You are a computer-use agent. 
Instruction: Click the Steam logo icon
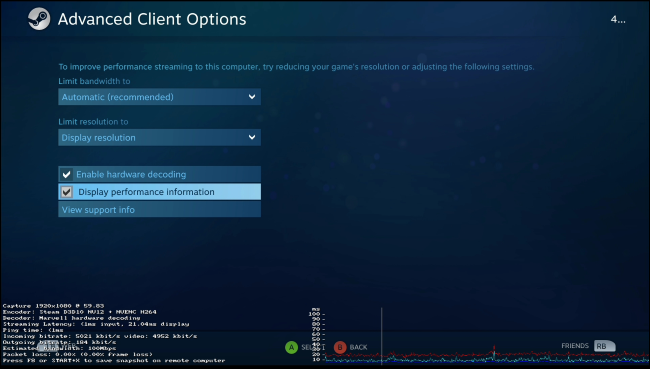tap(39, 19)
